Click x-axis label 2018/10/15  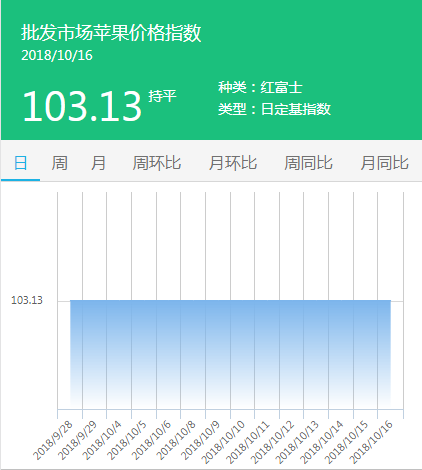pyautogui.click(x=346, y=442)
